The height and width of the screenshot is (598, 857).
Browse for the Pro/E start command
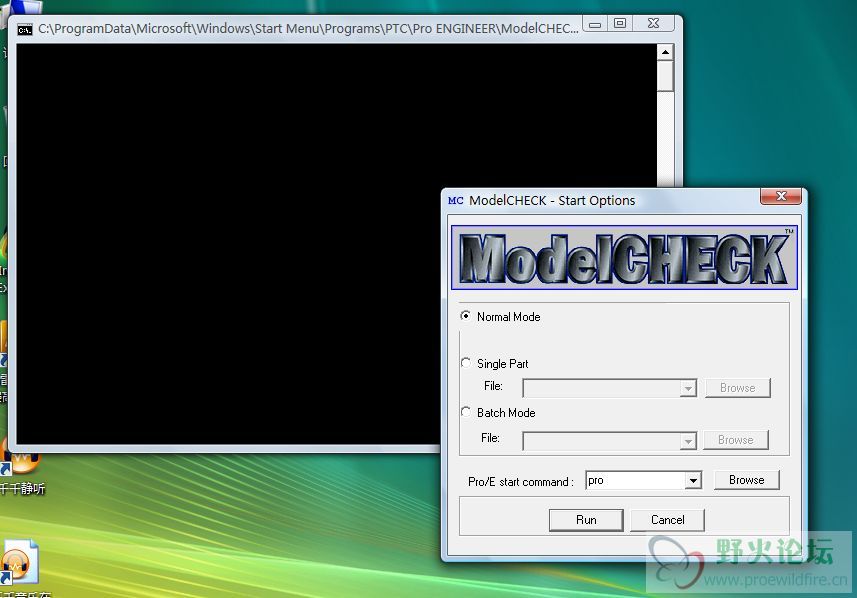pos(747,480)
